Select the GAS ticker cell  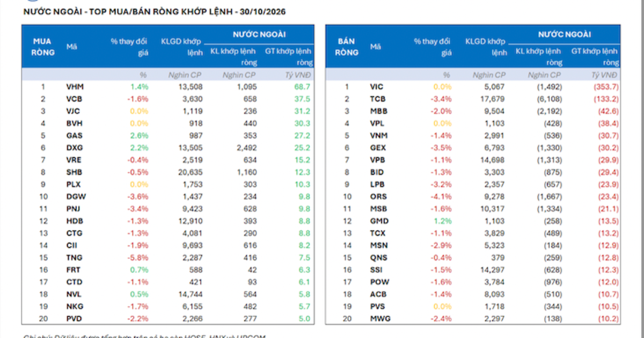(x=75, y=135)
